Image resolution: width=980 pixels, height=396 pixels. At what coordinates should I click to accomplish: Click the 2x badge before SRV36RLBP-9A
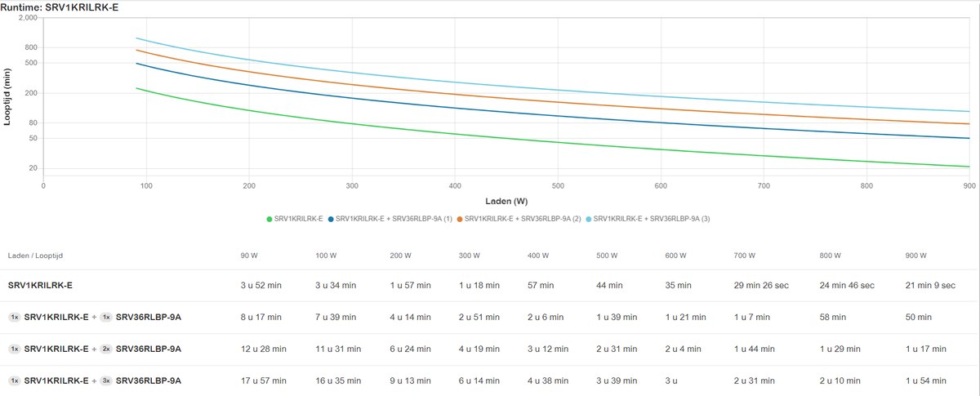(x=106, y=349)
